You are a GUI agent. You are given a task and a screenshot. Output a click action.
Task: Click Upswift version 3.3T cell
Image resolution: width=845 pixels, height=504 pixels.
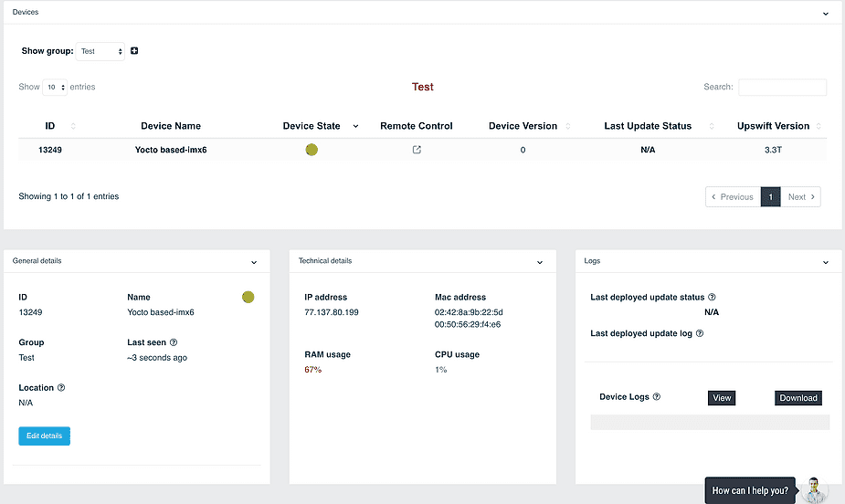(773, 150)
